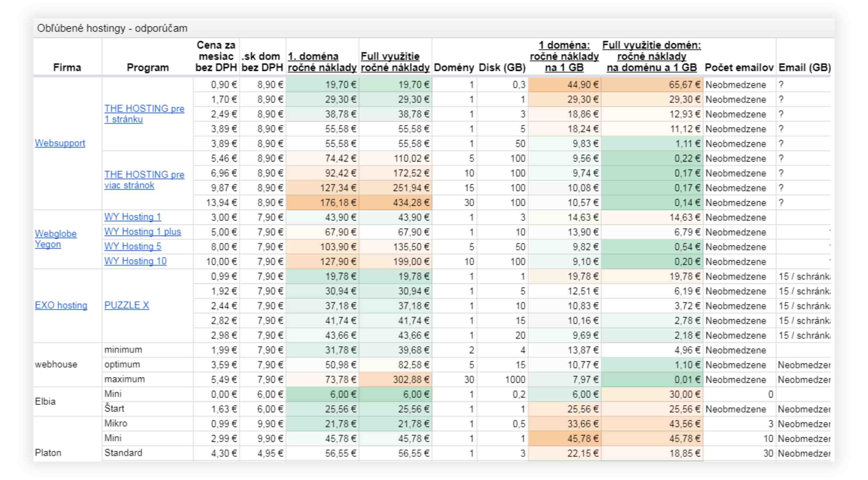Select the 4,95 € domain price cell
Image resolution: width=868 pixels, height=480 pixels.
(x=262, y=453)
